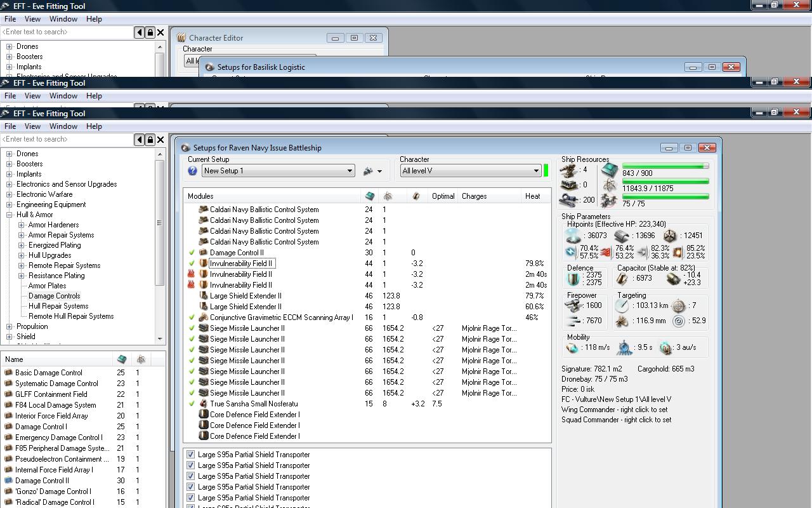812x508 pixels.
Task: Uncheck the first Large S95a Partial Shield Transporter
Action: click(x=190, y=455)
